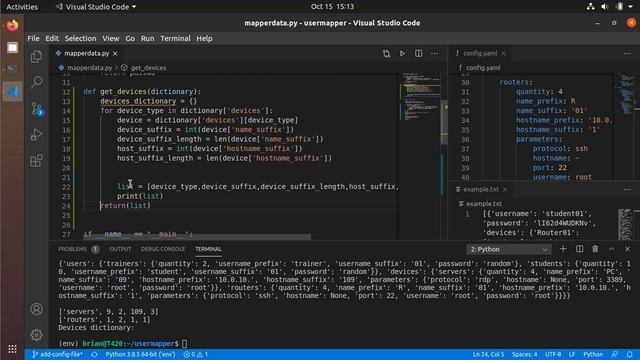Split the terminal panel
This screenshot has height=360, width=640.
[x=579, y=249]
